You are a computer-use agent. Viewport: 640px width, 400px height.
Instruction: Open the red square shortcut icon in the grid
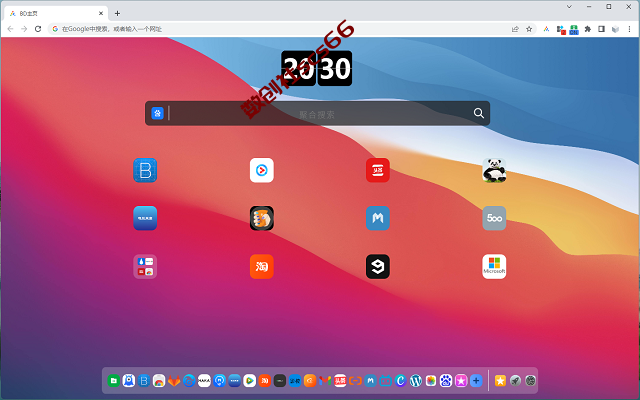[x=378, y=170]
